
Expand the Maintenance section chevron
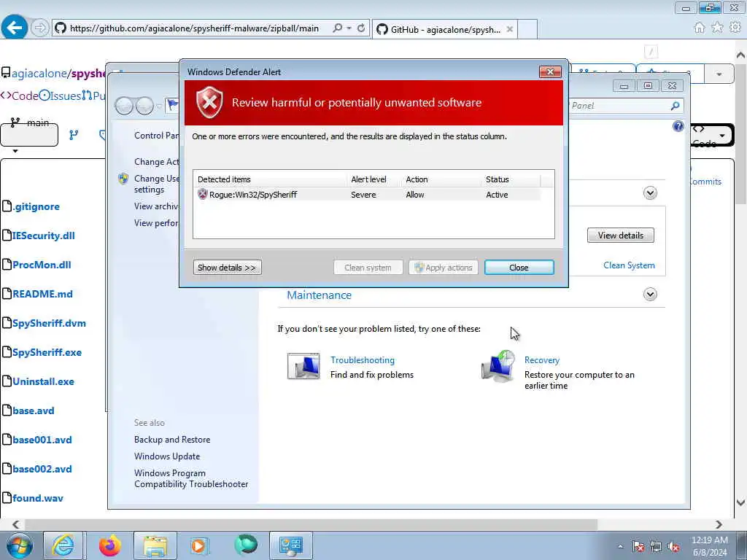click(650, 295)
